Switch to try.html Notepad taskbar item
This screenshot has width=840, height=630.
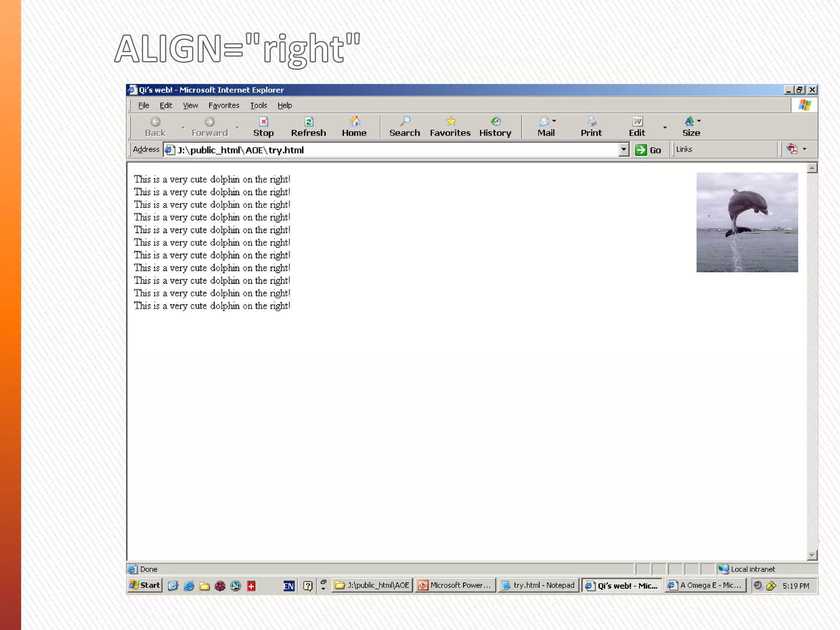539,585
